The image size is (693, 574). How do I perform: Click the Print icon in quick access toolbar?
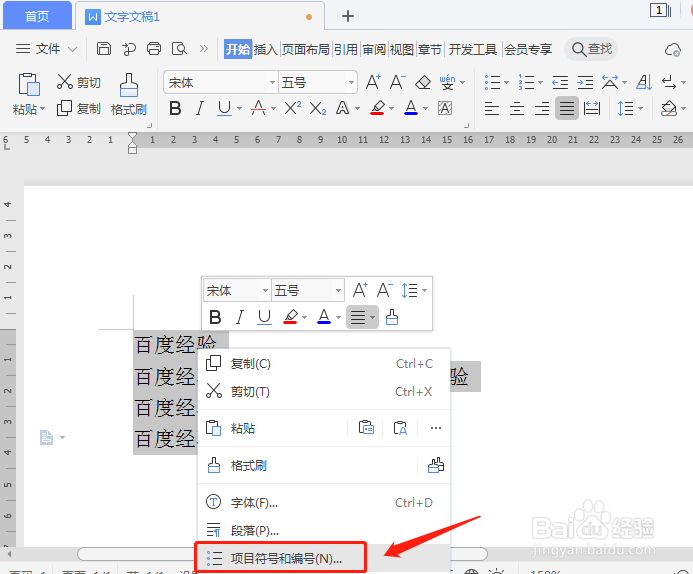[x=154, y=49]
